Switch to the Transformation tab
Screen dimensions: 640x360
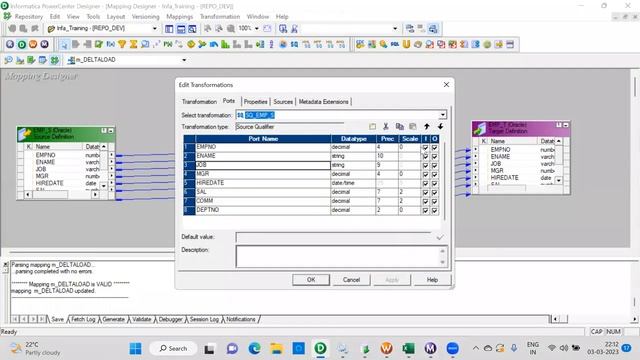click(x=199, y=102)
